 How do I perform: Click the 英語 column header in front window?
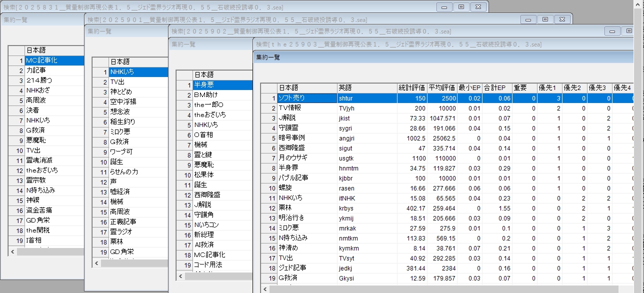(367, 87)
